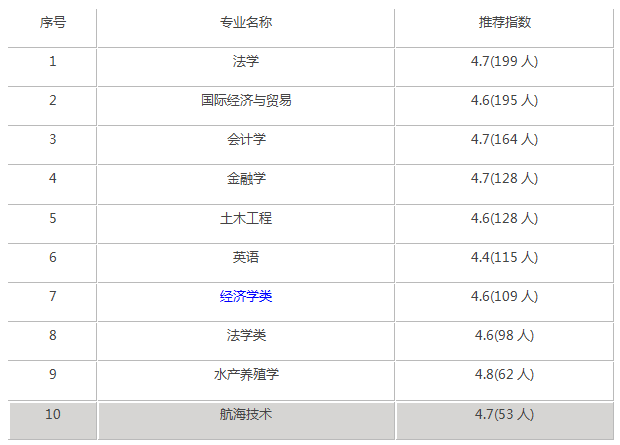The width and height of the screenshot is (620, 445).
Task: Select the 法学 cell in row 1
Action: (x=245, y=61)
